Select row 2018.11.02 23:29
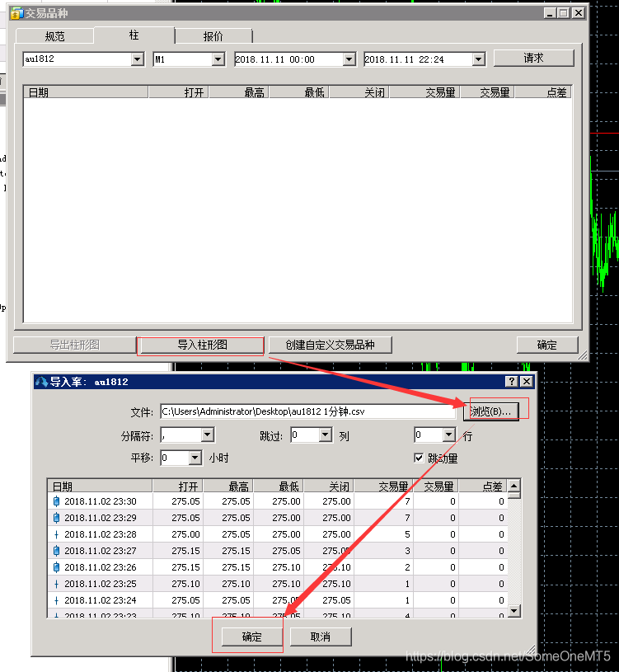Screen dimensions: 619x672 278,518
